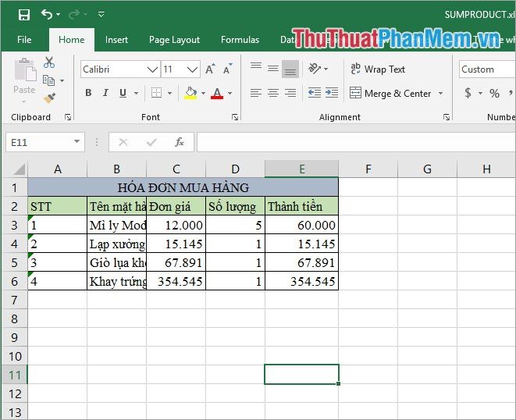Open Font settings dialog launcher
The image size is (516, 420).
(x=235, y=117)
